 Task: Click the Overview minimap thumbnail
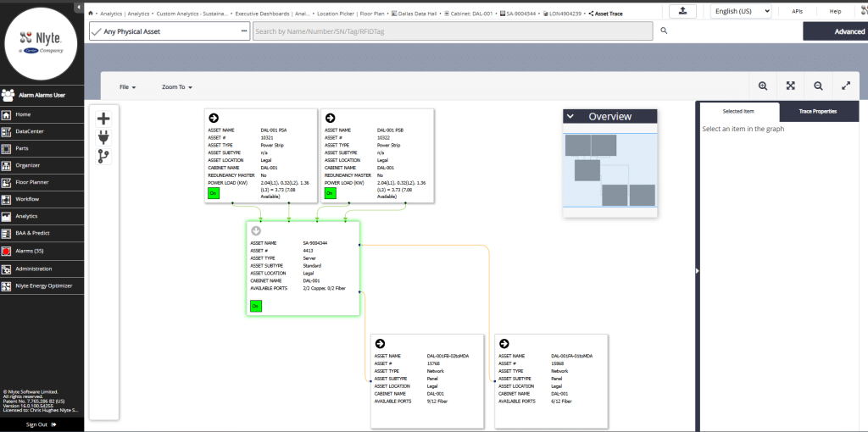click(610, 170)
